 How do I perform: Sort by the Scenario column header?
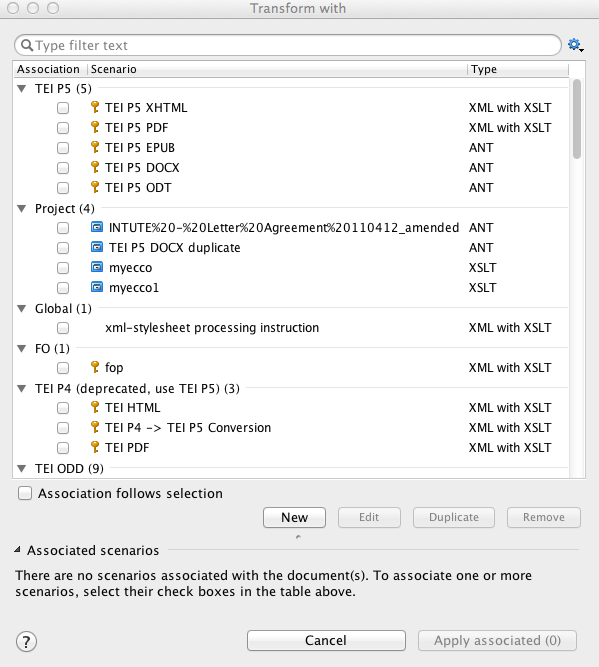(x=277, y=69)
